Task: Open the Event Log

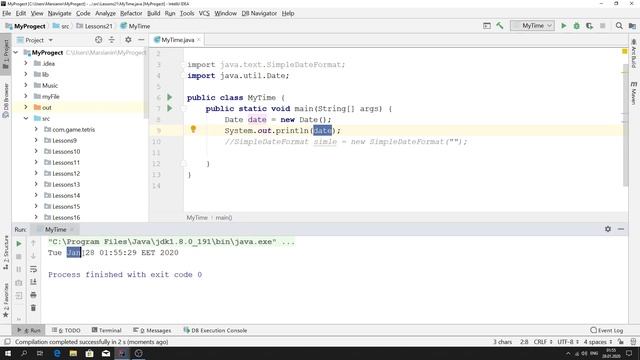Action: 607,330
